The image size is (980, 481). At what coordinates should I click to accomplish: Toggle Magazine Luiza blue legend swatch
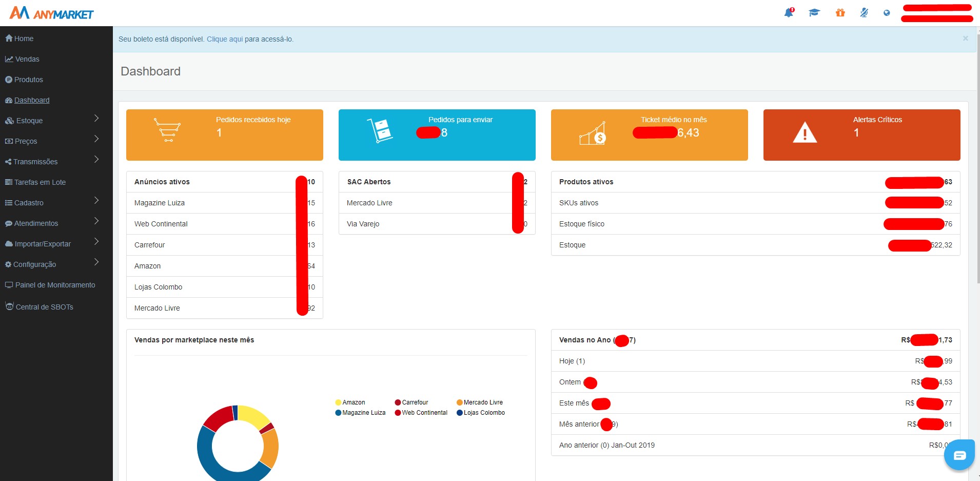tap(338, 413)
